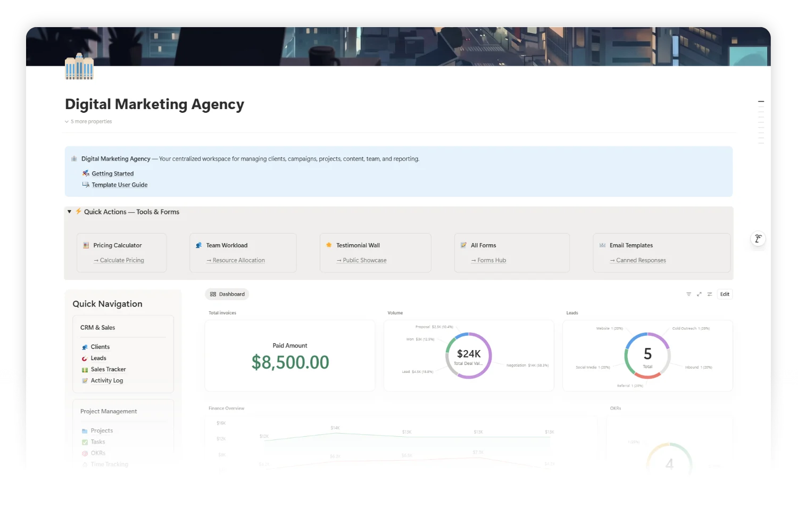Click the Sales Tracker money icon
The height and width of the screenshot is (532, 798).
click(x=85, y=370)
